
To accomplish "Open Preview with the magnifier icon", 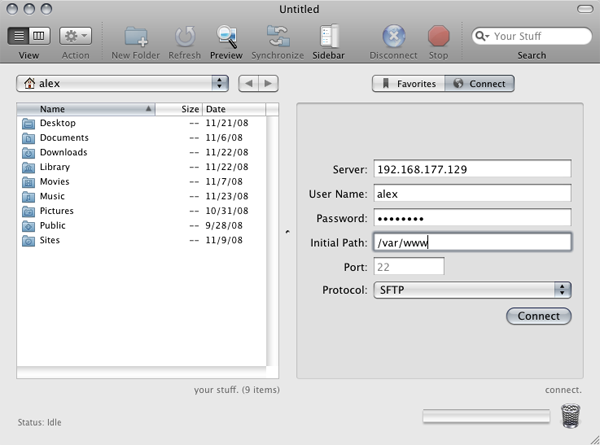I will click(227, 36).
